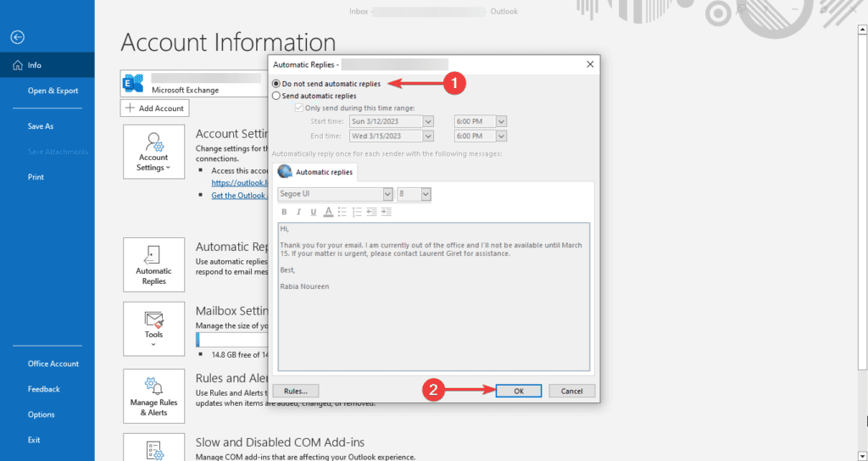This screenshot has height=461, width=868.
Task: Go back using the circled arrow icon
Action: [x=18, y=37]
